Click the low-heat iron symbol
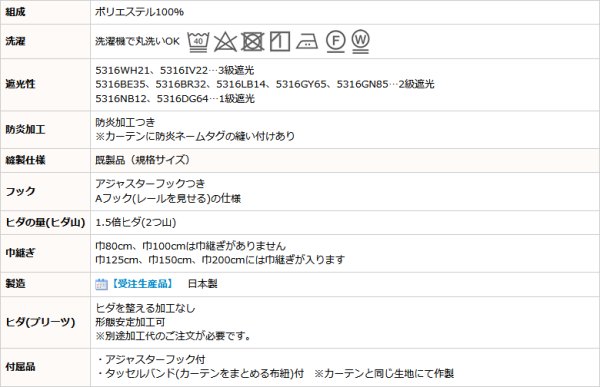Screen dimensions: 600x387 coord(307,41)
